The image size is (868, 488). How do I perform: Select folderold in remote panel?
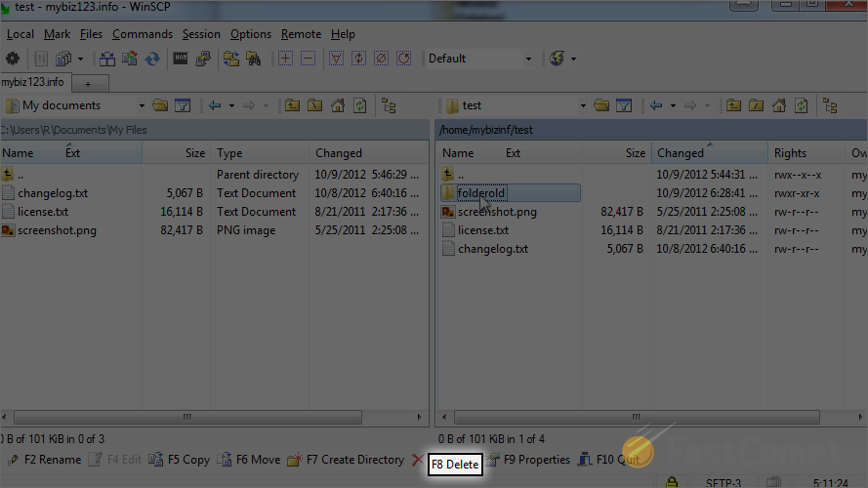pyautogui.click(x=481, y=193)
